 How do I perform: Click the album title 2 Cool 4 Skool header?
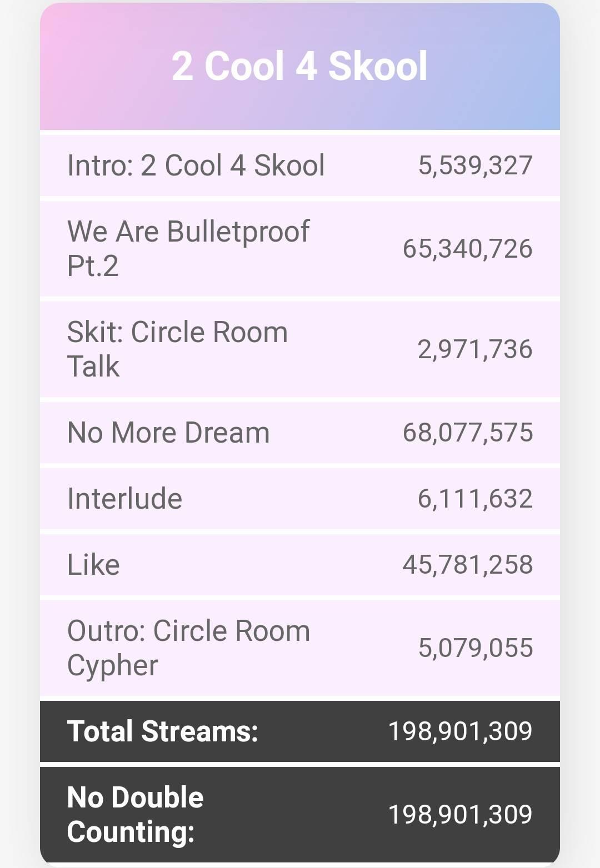point(299,66)
